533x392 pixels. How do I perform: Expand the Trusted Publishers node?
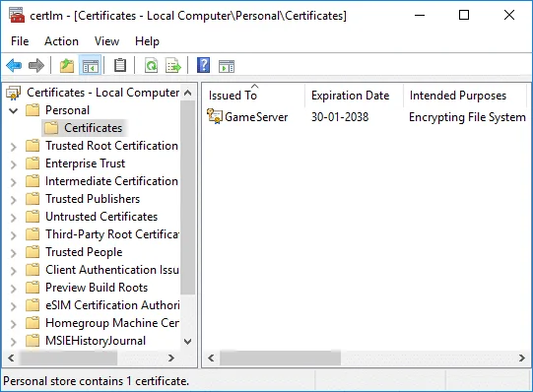click(x=13, y=200)
